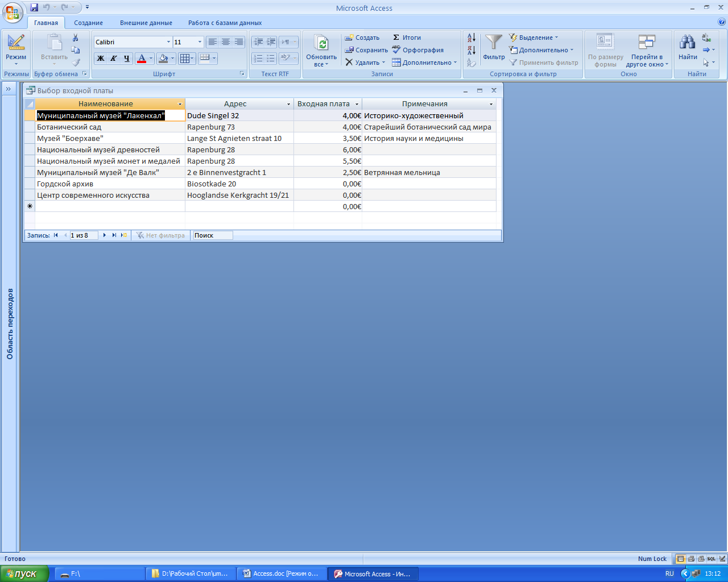Open the Режим view switcher
The width and height of the screenshot is (728, 582).
click(x=16, y=50)
